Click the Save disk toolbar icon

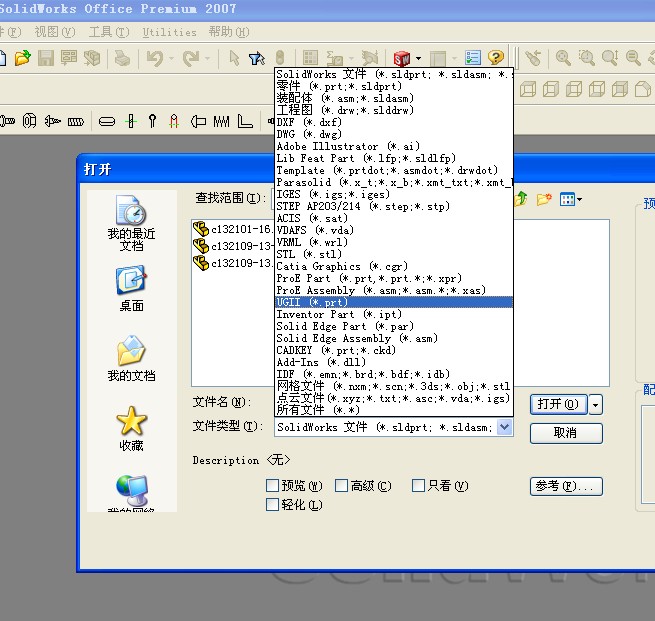pyautogui.click(x=46, y=58)
